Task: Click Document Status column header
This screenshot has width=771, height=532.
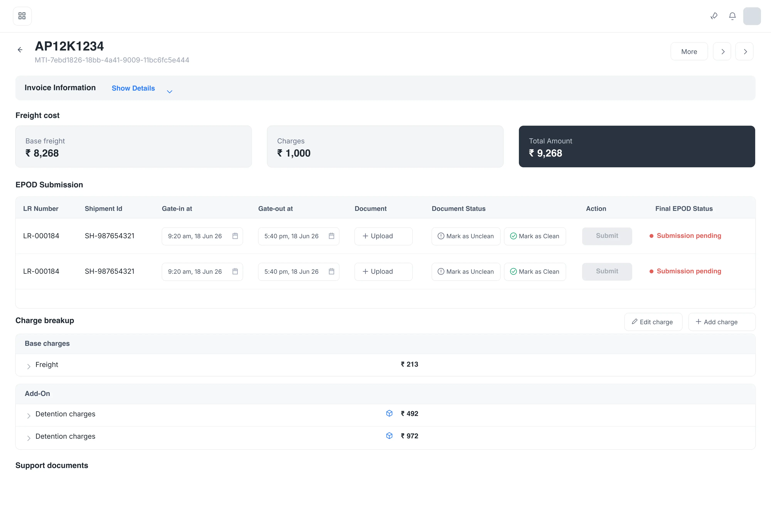Action: [x=458, y=209]
